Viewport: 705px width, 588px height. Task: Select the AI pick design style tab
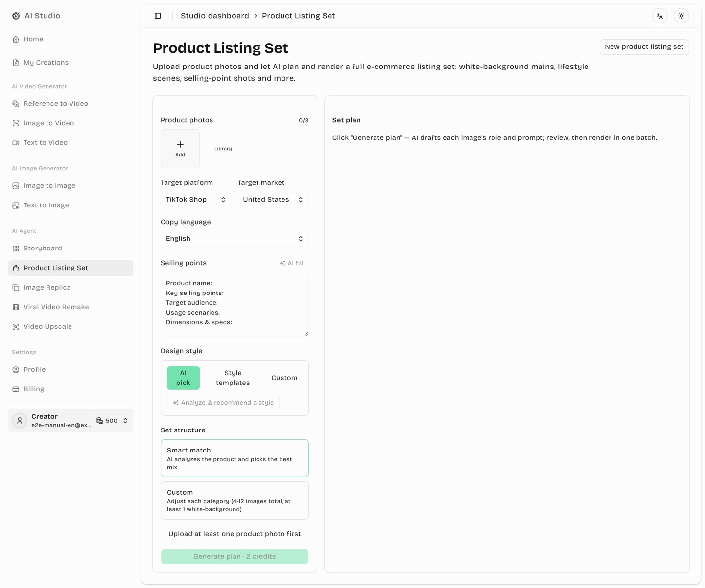point(183,378)
